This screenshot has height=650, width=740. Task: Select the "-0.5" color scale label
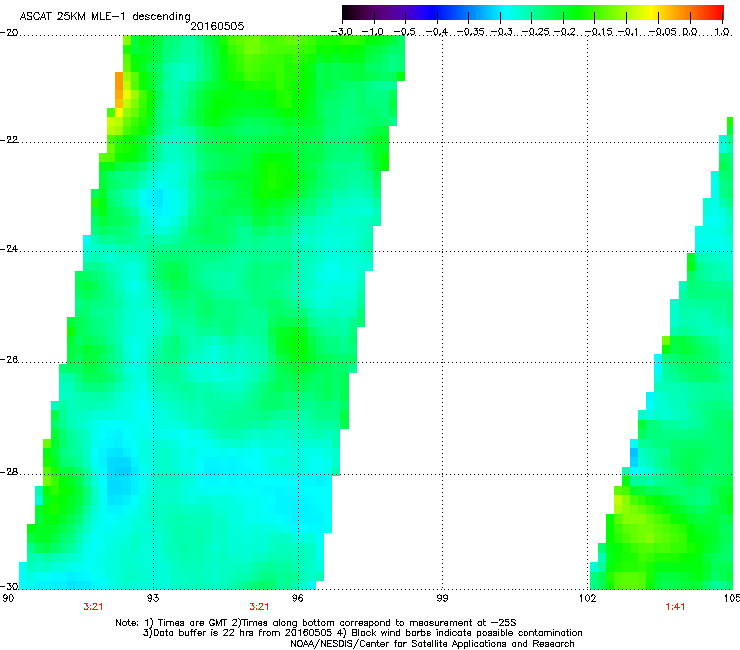point(405,32)
